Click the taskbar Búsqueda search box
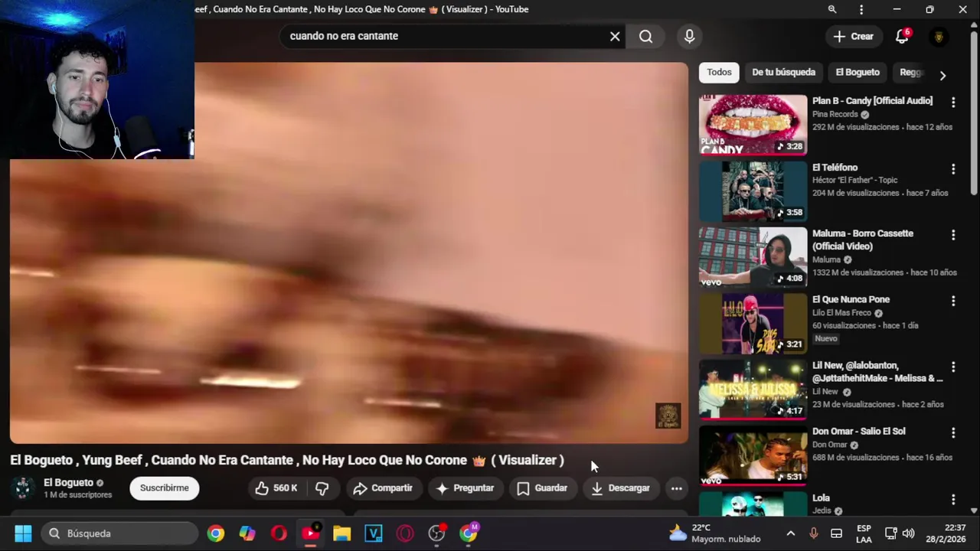 (x=119, y=533)
